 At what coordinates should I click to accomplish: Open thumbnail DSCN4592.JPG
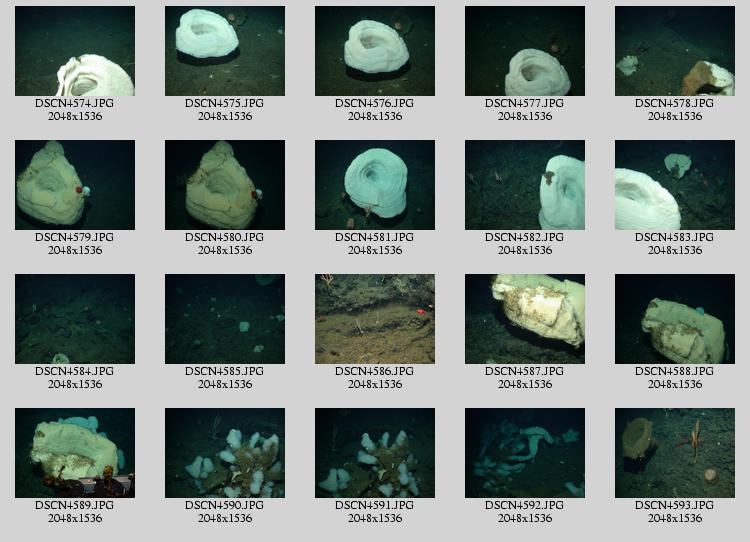tap(525, 453)
